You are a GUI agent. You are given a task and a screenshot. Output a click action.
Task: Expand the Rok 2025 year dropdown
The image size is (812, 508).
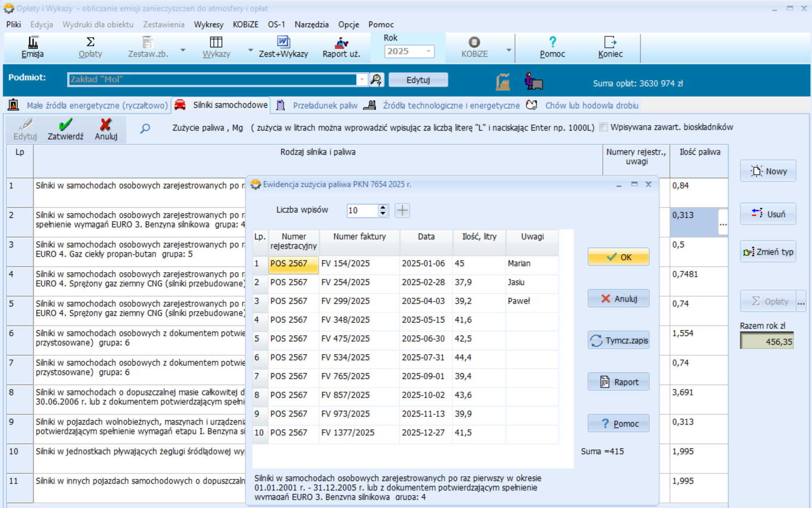pyautogui.click(x=428, y=51)
